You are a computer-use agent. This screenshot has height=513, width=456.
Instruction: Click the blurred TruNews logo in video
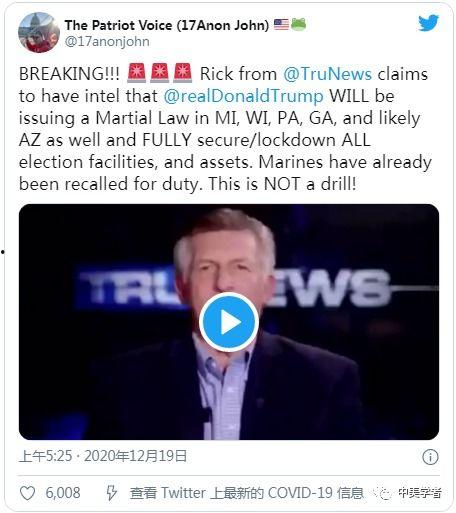coord(234,287)
